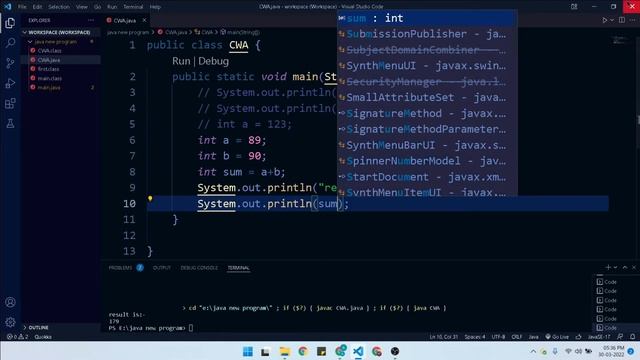Click UTF-8 encoding in the status bar
The width and height of the screenshot is (640, 360).
pyautogui.click(x=498, y=337)
